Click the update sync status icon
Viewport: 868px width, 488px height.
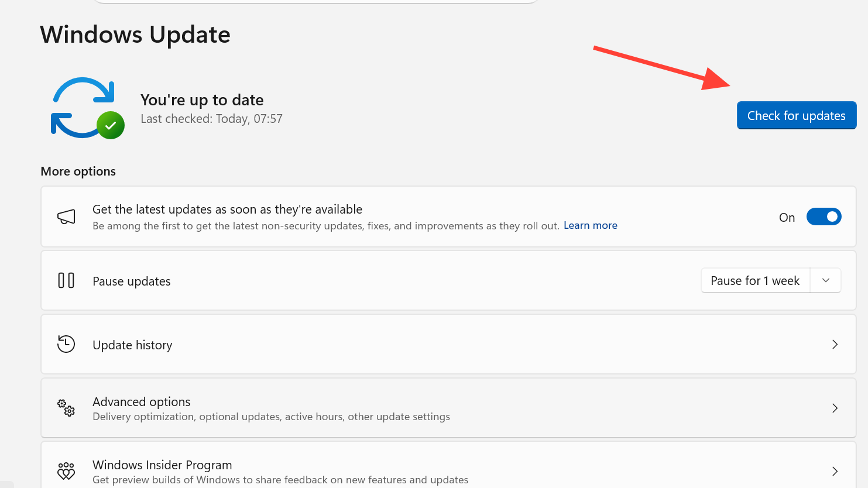(x=87, y=108)
